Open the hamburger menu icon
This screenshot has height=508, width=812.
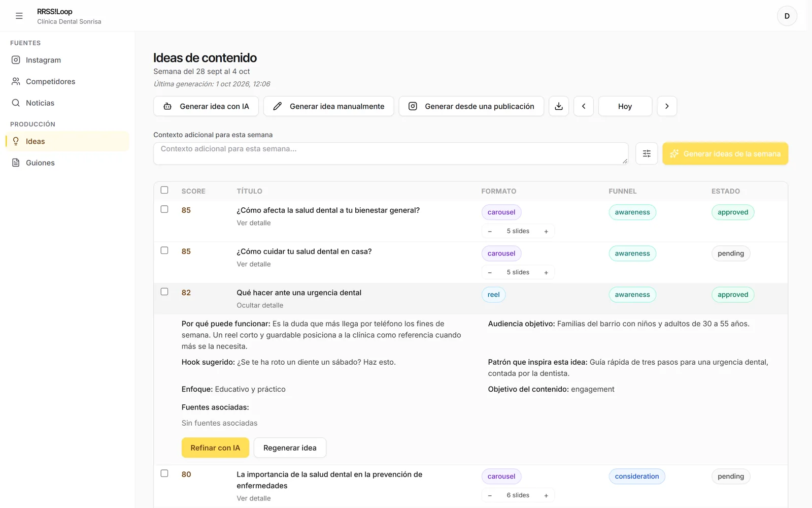pyautogui.click(x=19, y=16)
